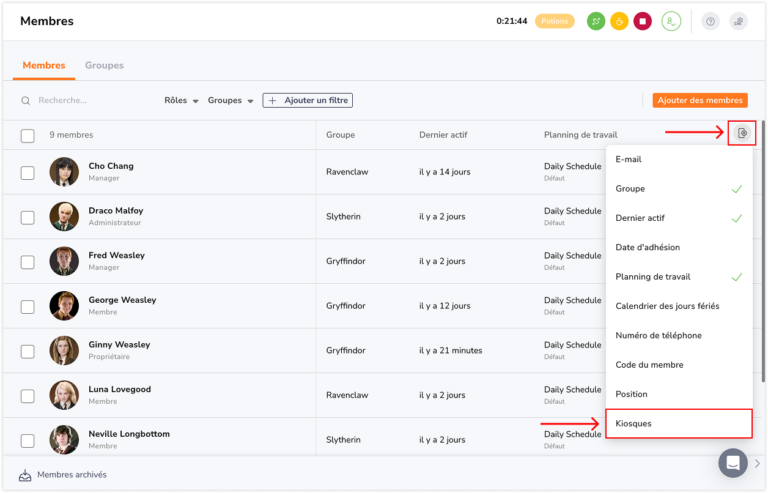Click the archived members inbox icon
Viewport: 768px width, 493px height.
coord(25,475)
